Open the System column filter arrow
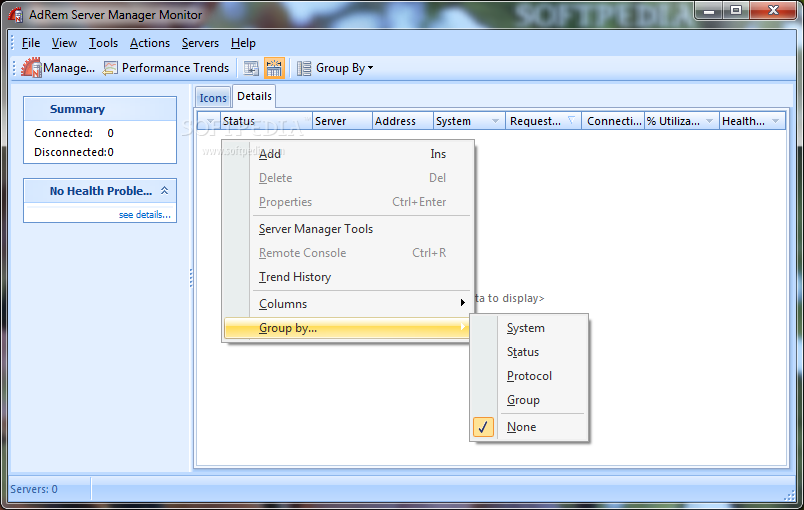This screenshot has height=510, width=804. 495,121
